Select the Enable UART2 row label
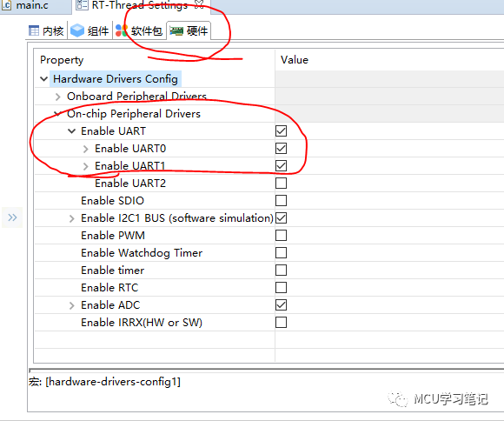This screenshot has width=504, height=421. click(130, 184)
